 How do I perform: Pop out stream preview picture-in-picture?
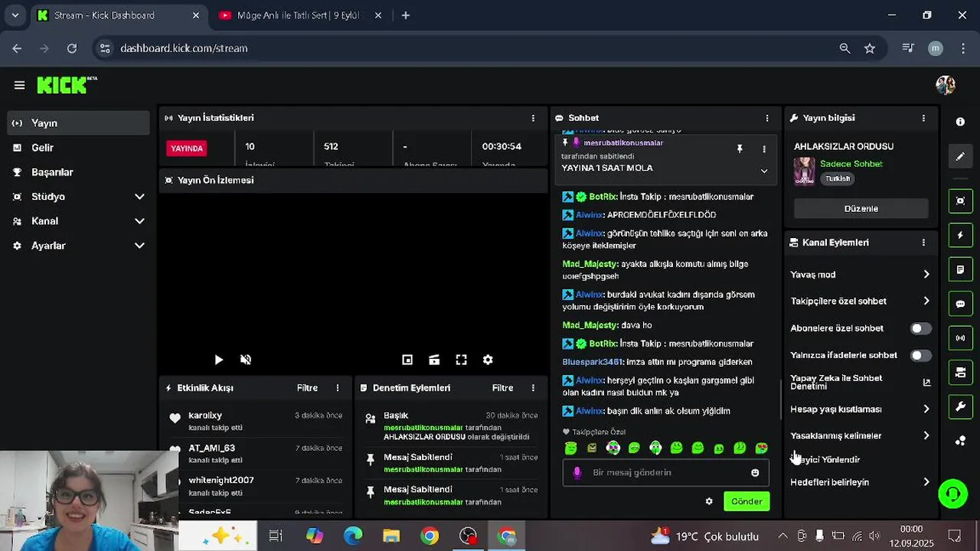click(x=407, y=360)
